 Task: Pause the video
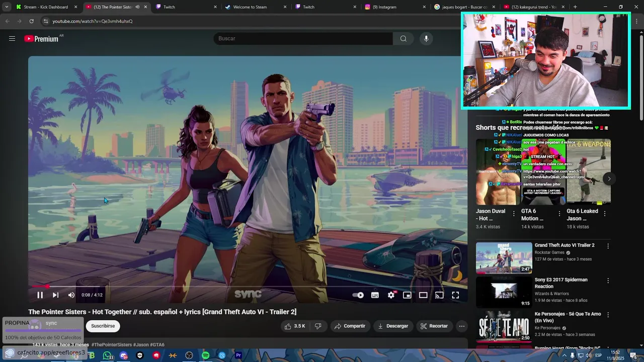40,295
